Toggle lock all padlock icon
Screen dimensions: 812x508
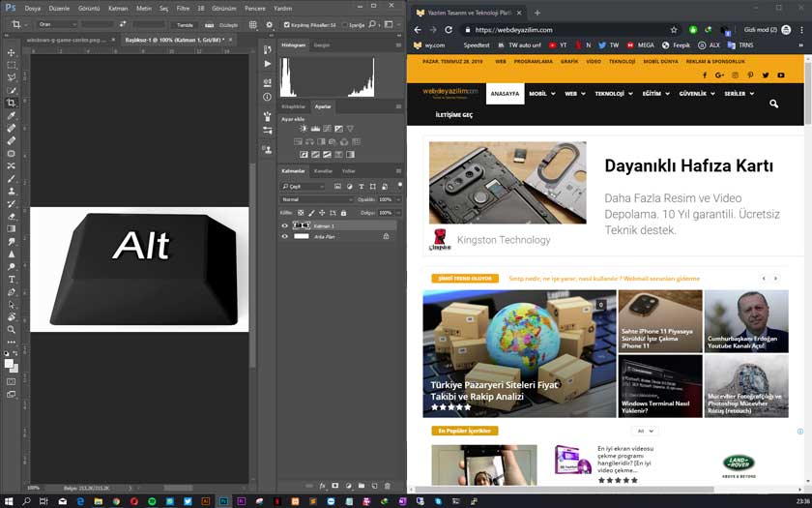pyautogui.click(x=343, y=213)
